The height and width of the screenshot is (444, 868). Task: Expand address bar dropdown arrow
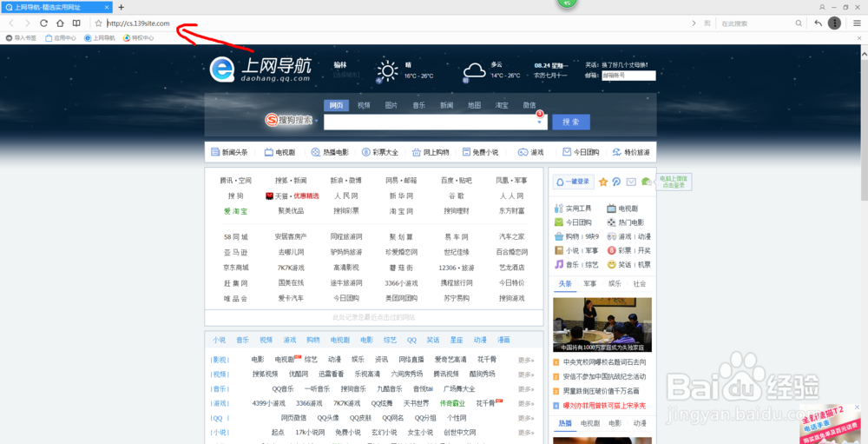pyautogui.click(x=694, y=23)
